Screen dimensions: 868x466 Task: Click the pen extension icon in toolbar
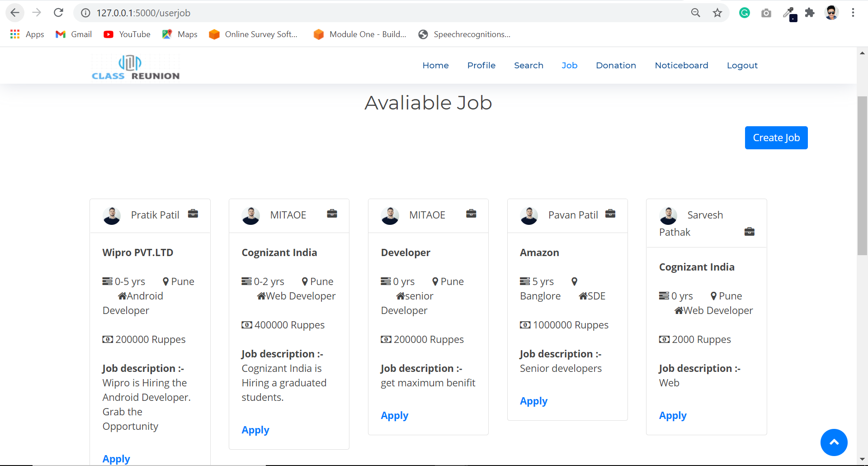click(x=789, y=14)
